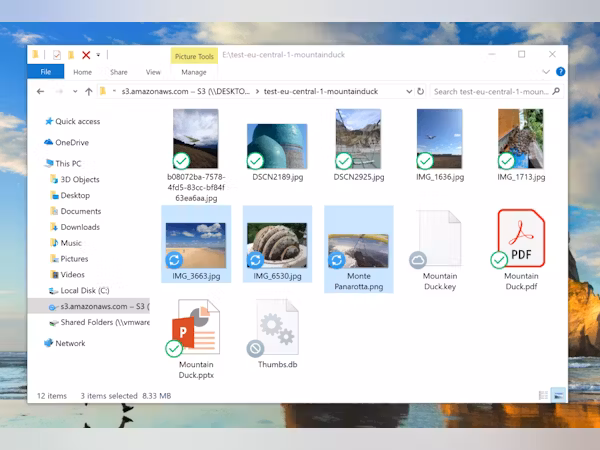Go back with the left arrow
The height and width of the screenshot is (450, 600).
tap(41, 91)
